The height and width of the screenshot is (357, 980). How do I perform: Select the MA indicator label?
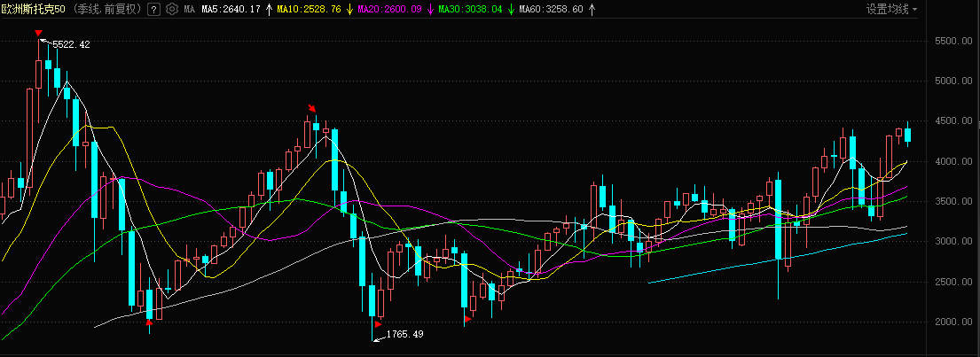(189, 9)
